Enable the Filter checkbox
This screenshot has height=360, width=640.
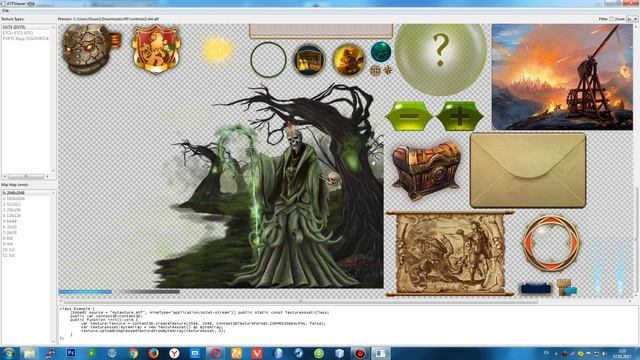pyautogui.click(x=611, y=19)
